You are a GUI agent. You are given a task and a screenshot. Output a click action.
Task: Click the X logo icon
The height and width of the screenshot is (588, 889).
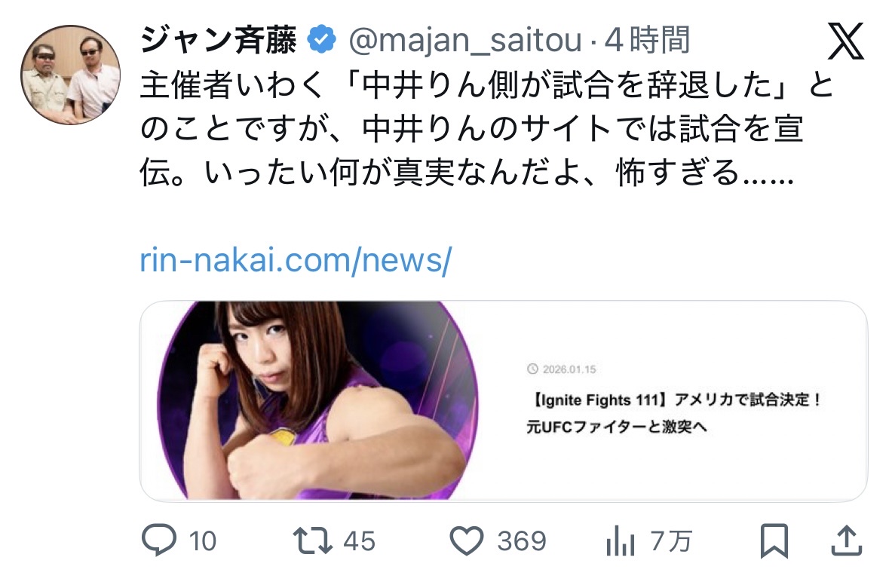(x=846, y=41)
